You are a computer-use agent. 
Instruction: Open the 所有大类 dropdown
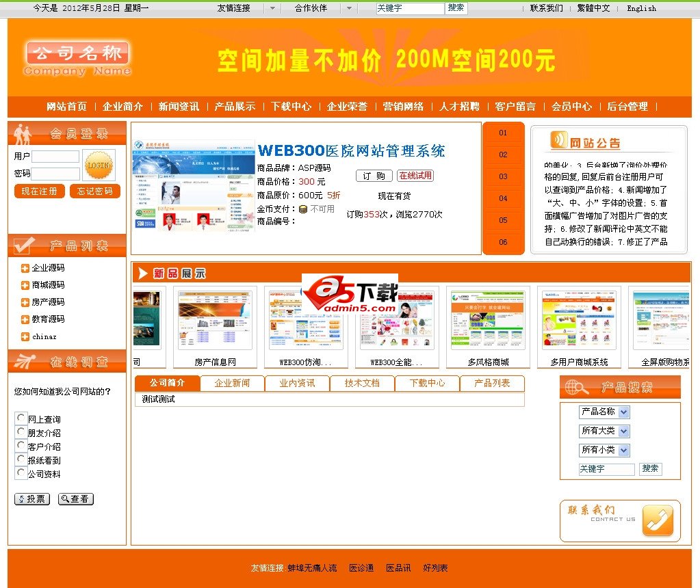pos(604,431)
